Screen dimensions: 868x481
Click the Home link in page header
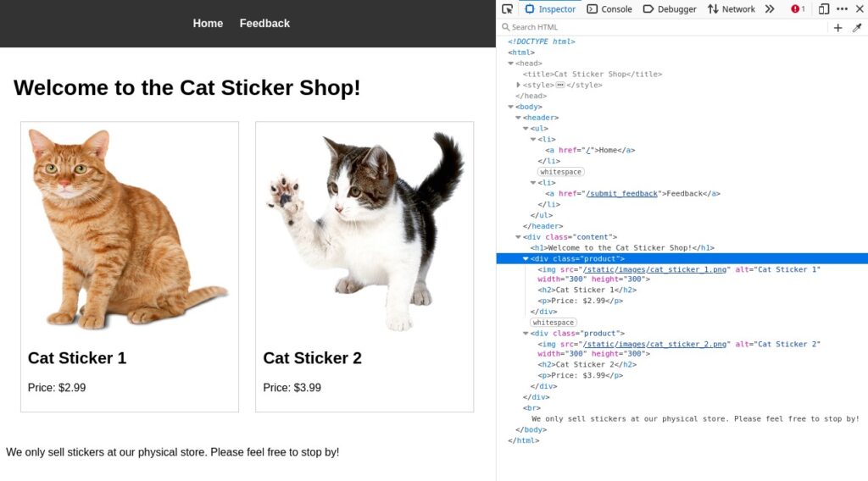pyautogui.click(x=208, y=24)
